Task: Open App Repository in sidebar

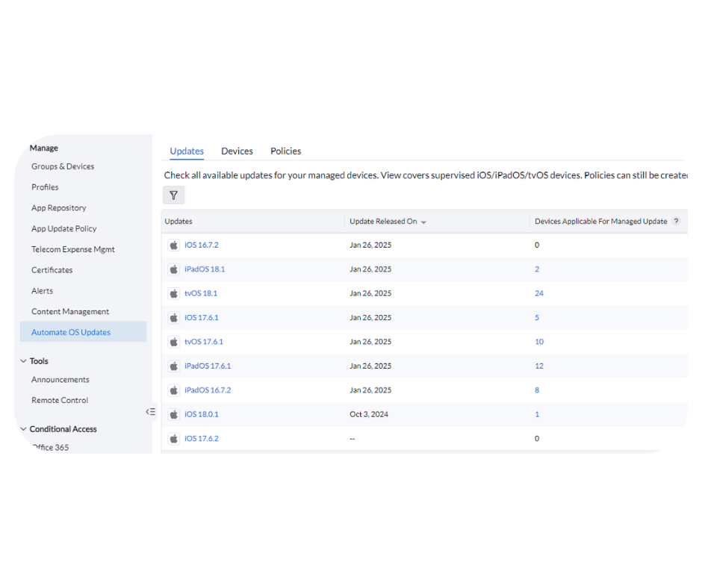Action: (59, 207)
